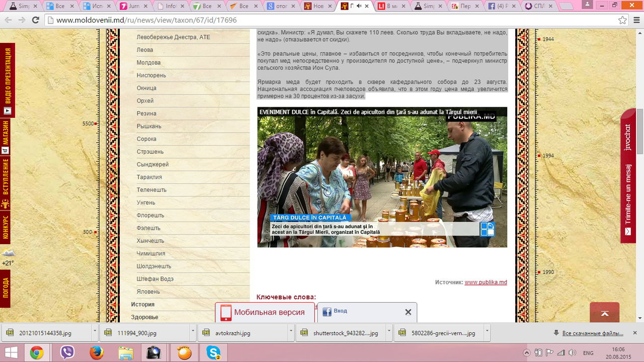
Task: Jump to the 5500 left timeline marker
Action: click(x=89, y=123)
